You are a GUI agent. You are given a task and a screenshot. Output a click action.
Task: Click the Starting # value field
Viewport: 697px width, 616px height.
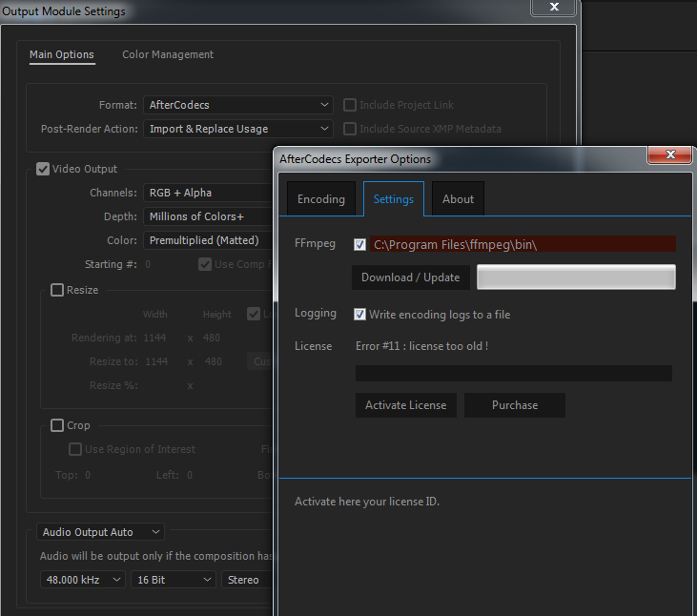(x=148, y=264)
